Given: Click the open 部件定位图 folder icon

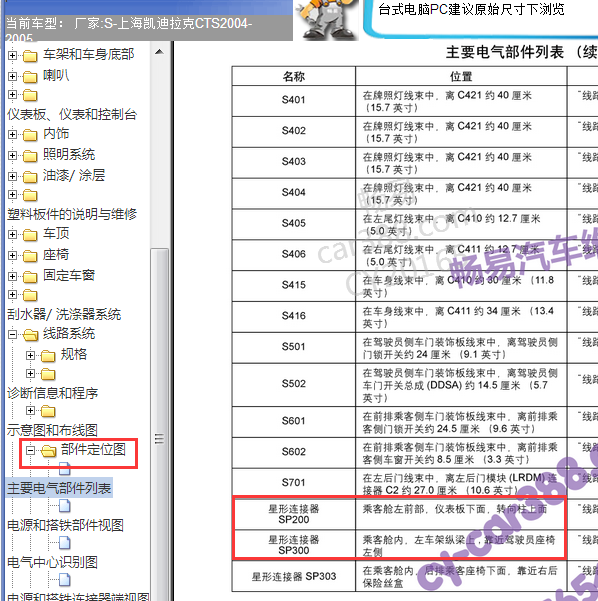Looking at the screenshot, I should [48, 450].
